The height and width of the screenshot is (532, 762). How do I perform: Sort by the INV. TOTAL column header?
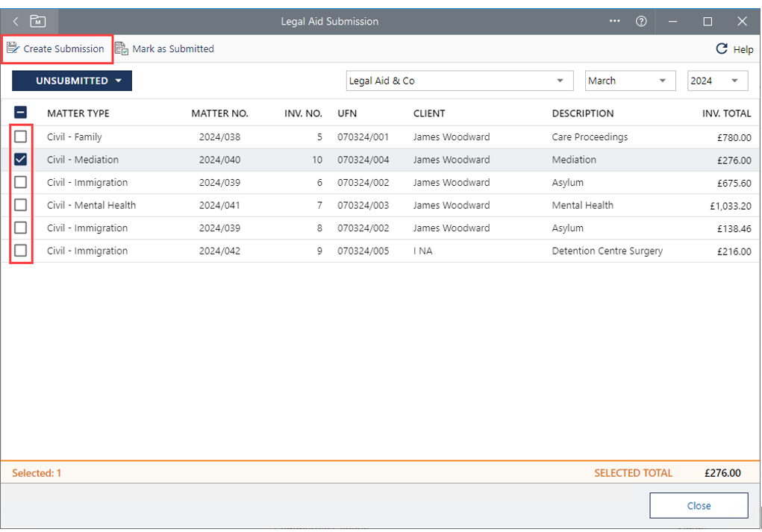(726, 113)
